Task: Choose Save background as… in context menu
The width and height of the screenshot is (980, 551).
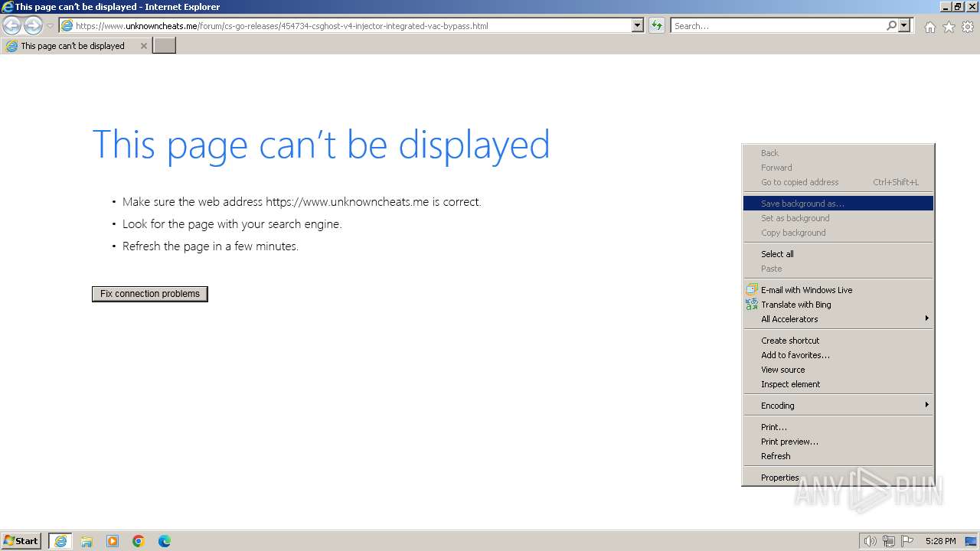Action: point(838,204)
